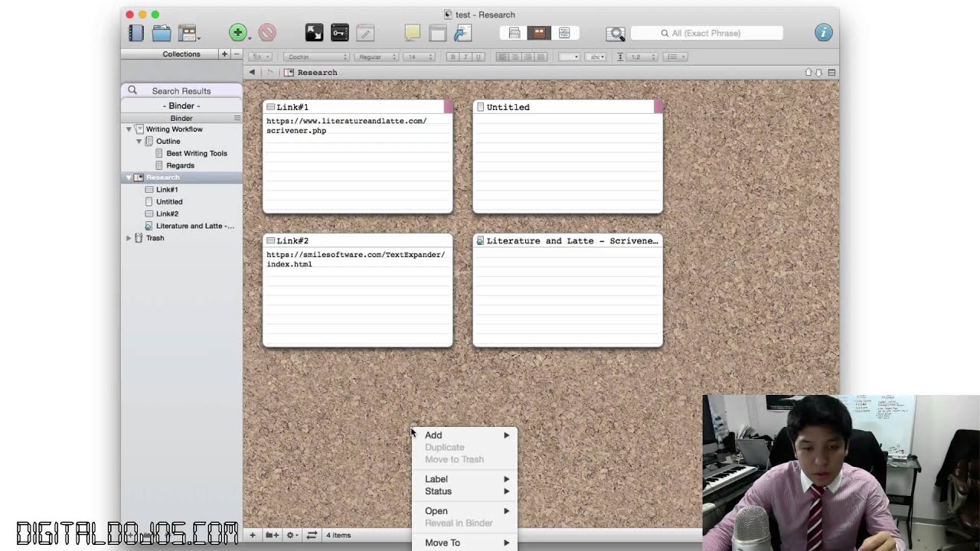Click the footer add folder icon
The width and height of the screenshot is (980, 551).
tap(272, 535)
